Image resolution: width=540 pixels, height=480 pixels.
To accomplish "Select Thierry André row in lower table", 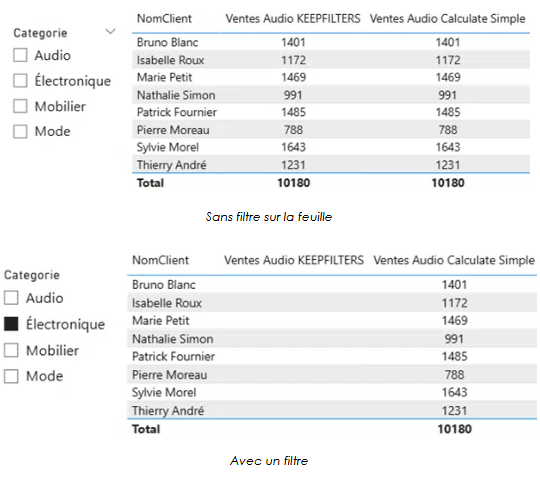I will click(x=332, y=410).
